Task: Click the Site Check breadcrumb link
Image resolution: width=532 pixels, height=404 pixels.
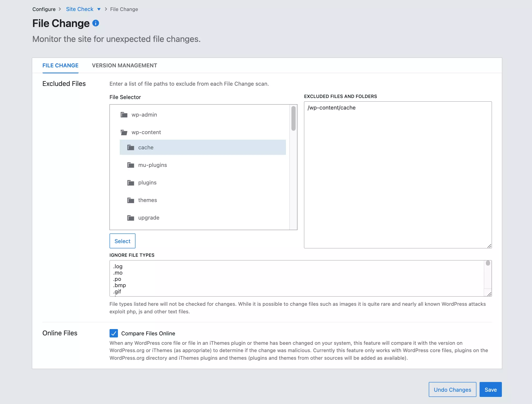Action: 79,9
